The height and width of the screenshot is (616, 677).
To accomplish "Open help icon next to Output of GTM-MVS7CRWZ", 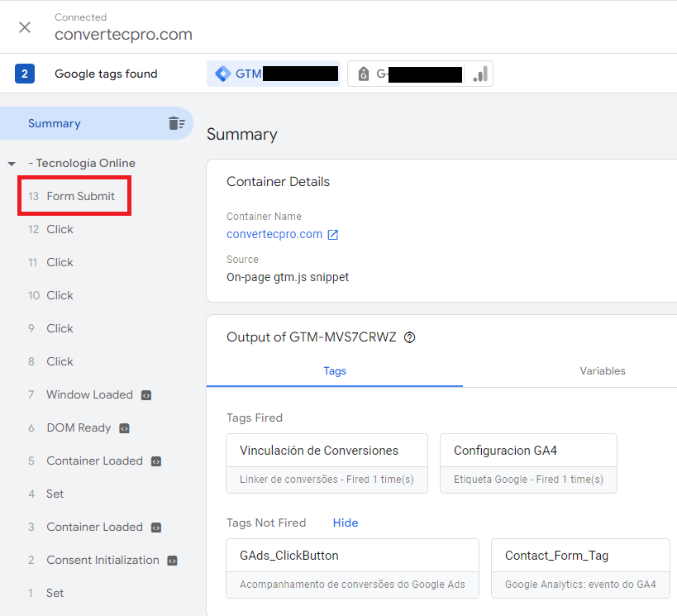I will [409, 337].
